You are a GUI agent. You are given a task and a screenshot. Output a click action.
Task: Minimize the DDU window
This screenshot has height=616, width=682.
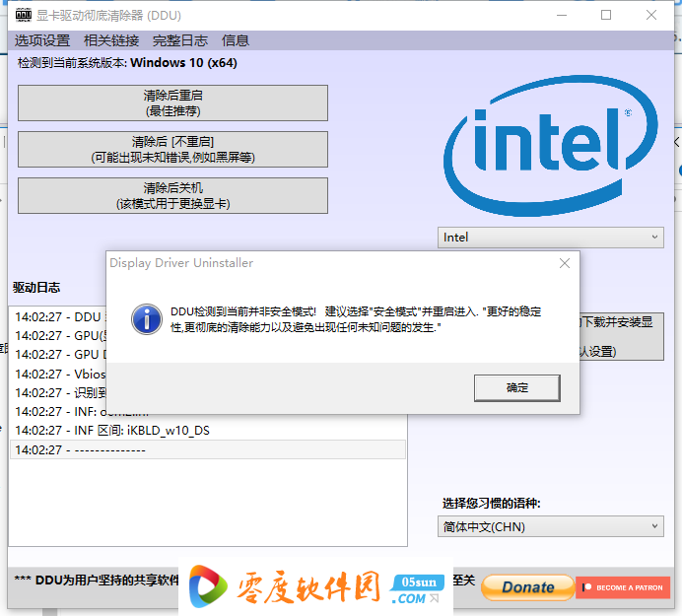(562, 15)
